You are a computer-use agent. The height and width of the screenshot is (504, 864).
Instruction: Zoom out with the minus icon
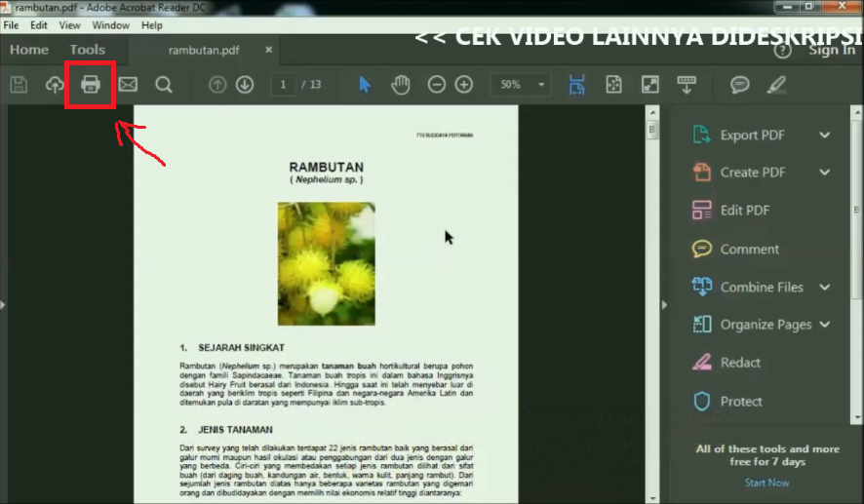click(437, 84)
